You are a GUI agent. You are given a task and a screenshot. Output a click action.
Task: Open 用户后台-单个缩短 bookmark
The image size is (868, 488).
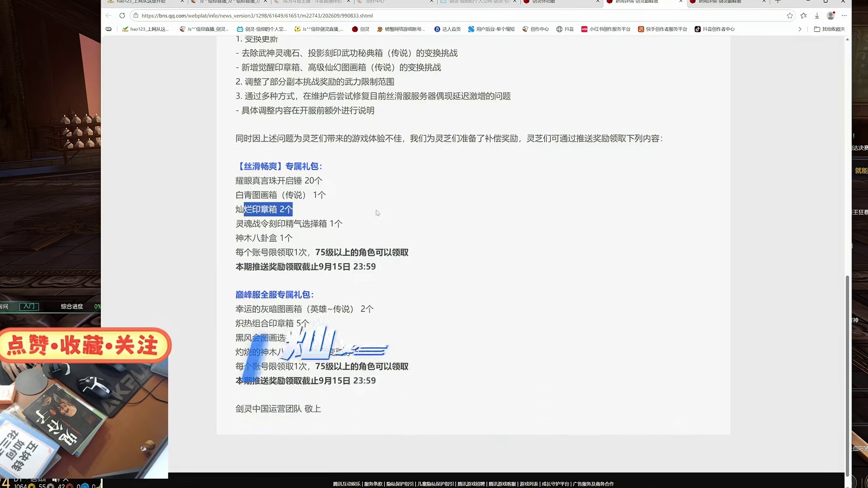[491, 29]
